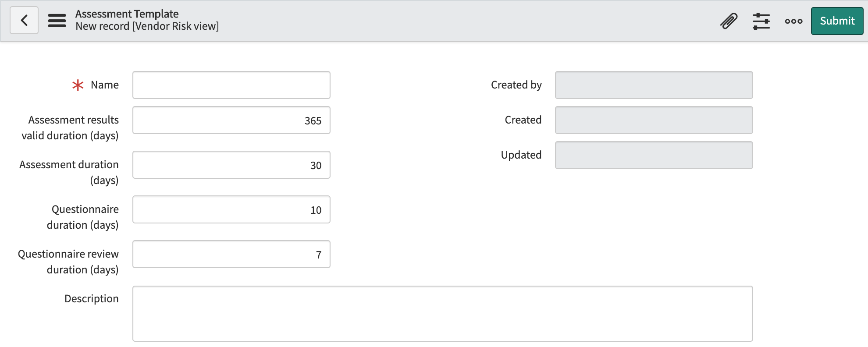Click the Questionnaire duration (days) label

click(83, 217)
